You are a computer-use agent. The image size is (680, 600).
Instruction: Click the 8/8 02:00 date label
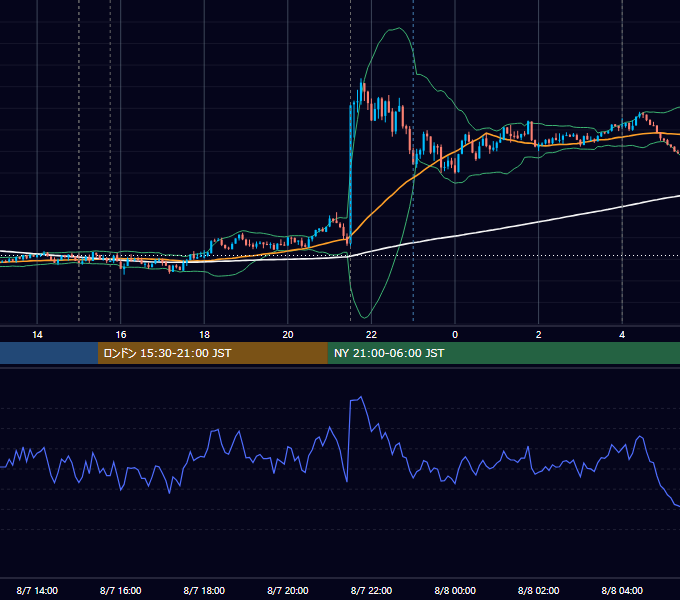tap(539, 590)
